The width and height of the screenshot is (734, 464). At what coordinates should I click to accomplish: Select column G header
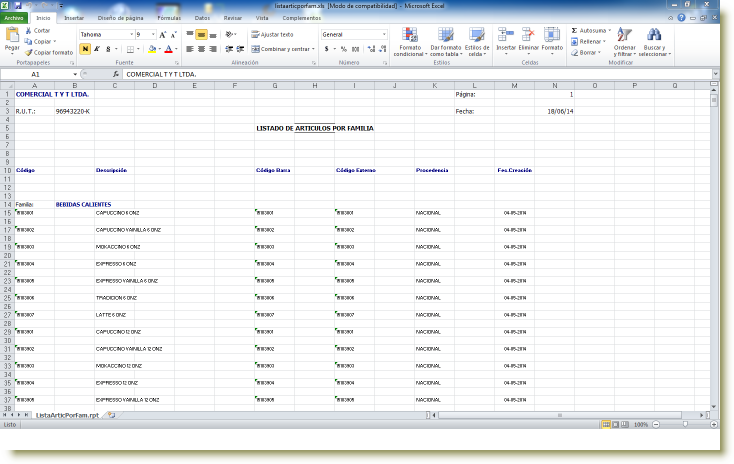click(x=274, y=86)
